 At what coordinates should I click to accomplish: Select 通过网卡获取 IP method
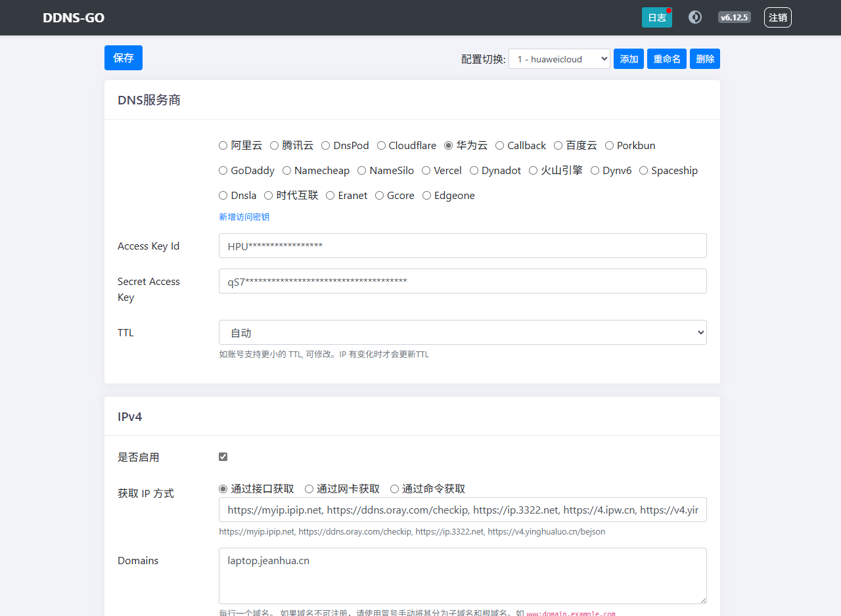[x=309, y=489]
